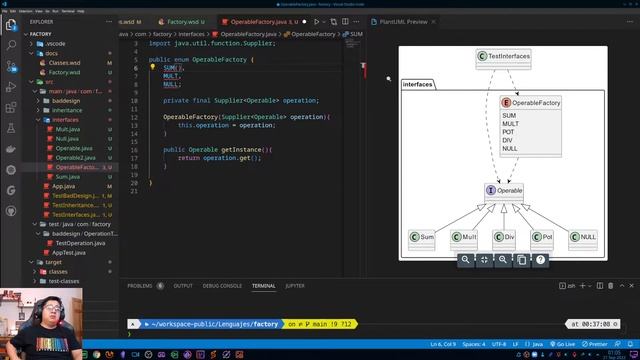Open Operable.java in explorer
Viewport: 640px width, 360px height.
(74, 148)
